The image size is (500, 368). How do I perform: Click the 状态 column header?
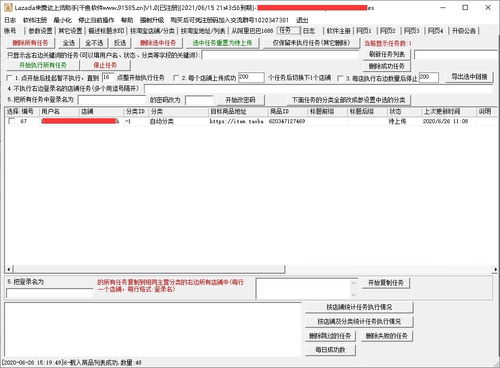404,111
